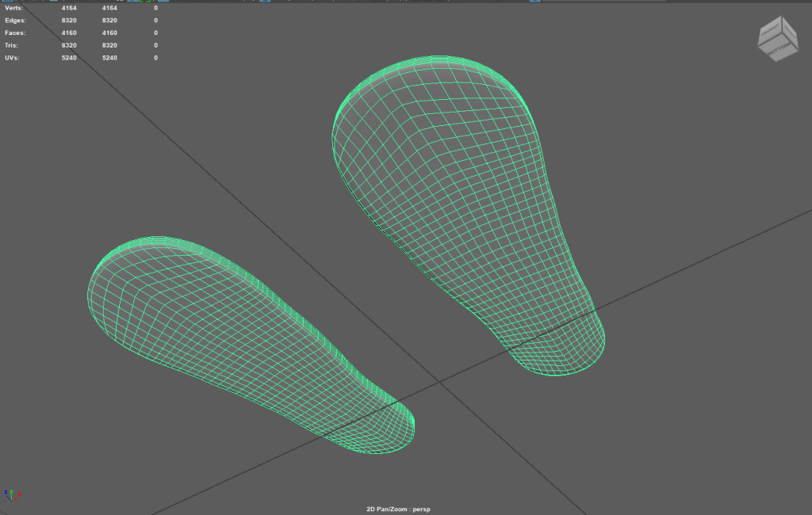
Task: Click the first 4160 Faces count value
Action: click(x=68, y=32)
